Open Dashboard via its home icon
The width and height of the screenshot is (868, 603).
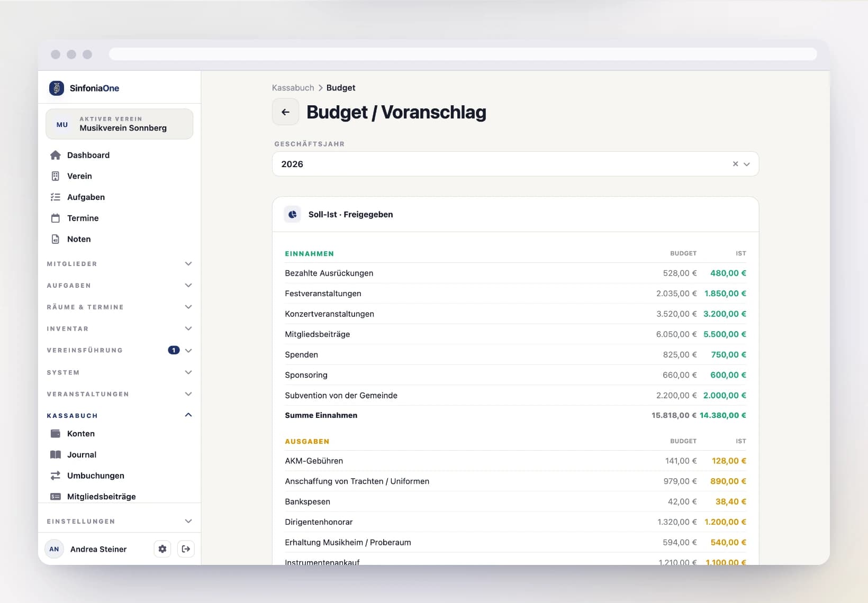coord(56,155)
